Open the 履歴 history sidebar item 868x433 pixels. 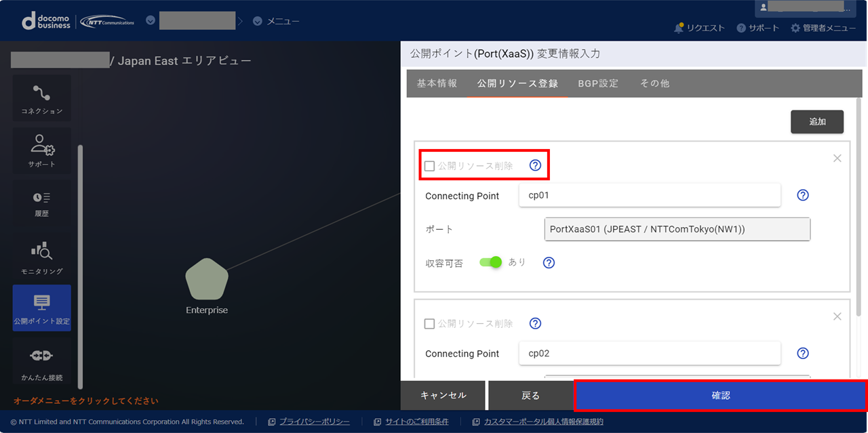pos(42,204)
